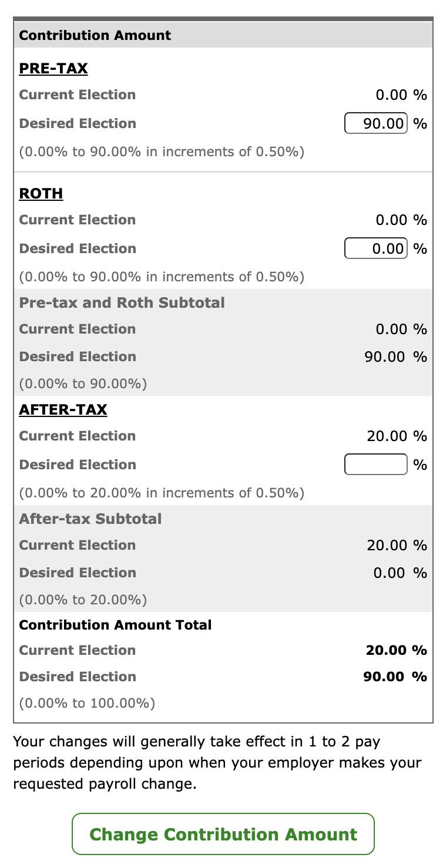Open the PRE-TAX underlined link
Screen dimensions: 443x868
pos(53,69)
